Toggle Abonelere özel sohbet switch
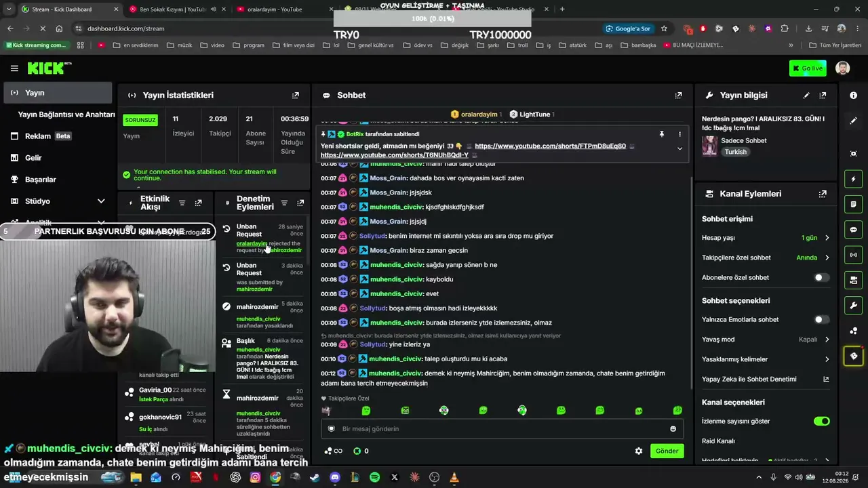Image resolution: width=868 pixels, height=488 pixels. click(821, 277)
